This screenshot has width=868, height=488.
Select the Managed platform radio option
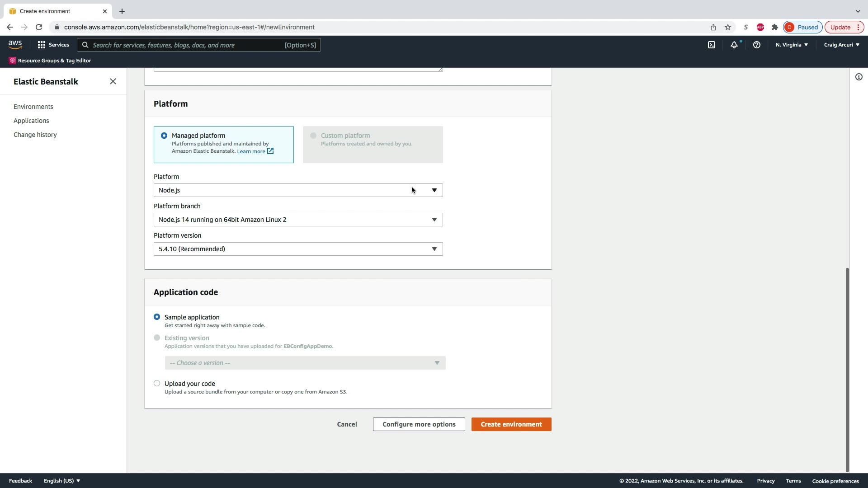(x=164, y=136)
